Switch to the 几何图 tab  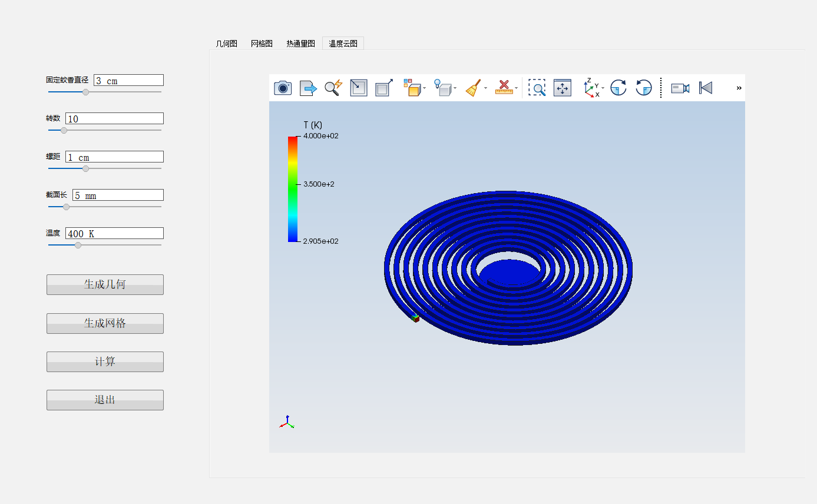click(227, 44)
